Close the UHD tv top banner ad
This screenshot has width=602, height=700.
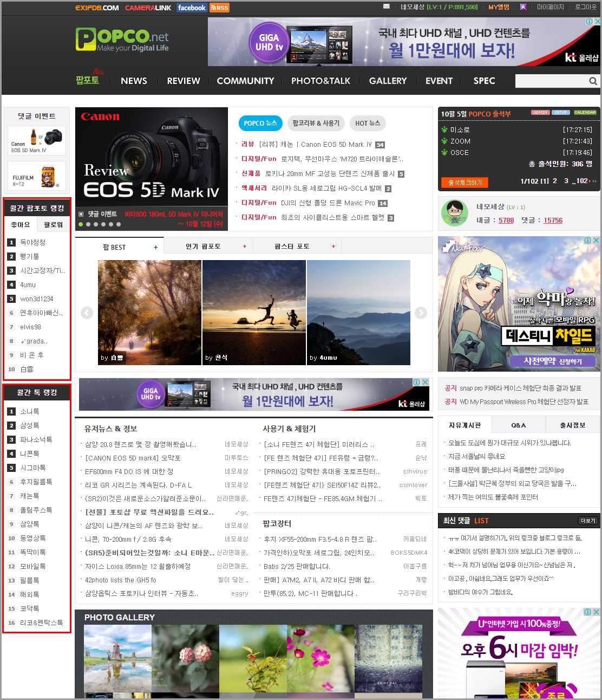click(x=597, y=21)
